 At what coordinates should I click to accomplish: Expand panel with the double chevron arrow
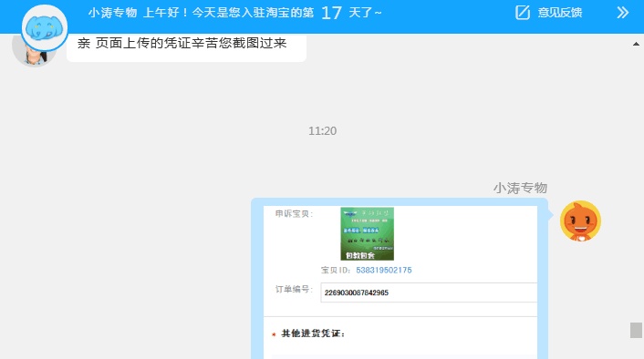pyautogui.click(x=623, y=13)
